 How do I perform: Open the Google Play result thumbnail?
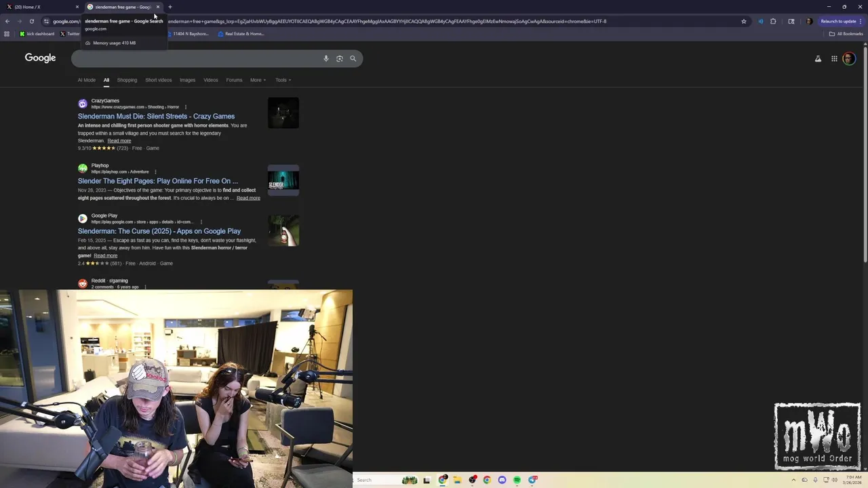pos(283,230)
